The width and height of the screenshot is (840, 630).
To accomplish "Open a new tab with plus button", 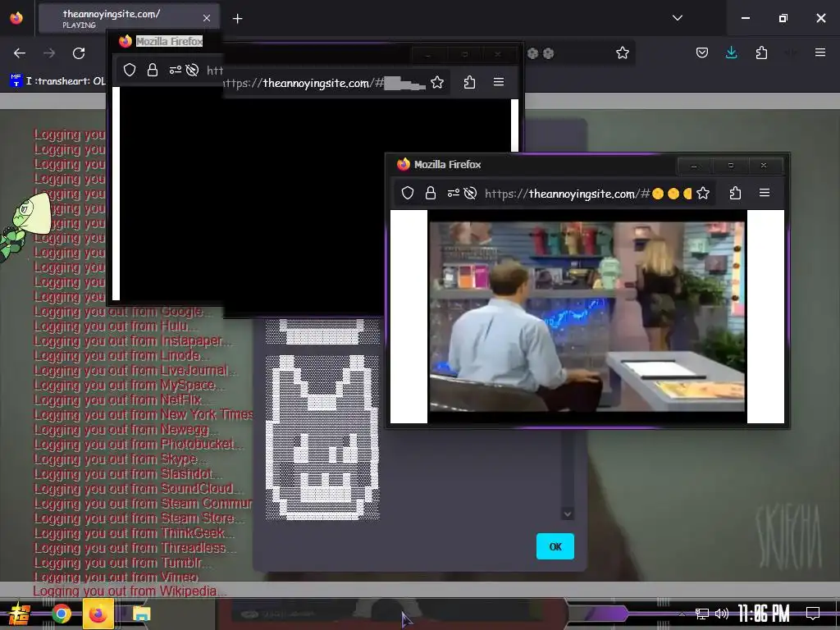I will tap(237, 19).
